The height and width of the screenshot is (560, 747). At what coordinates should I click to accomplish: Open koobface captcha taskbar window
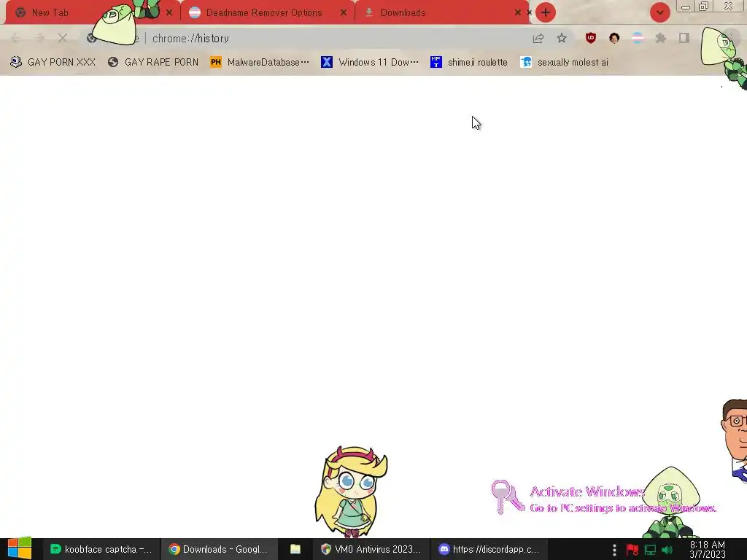coord(101,549)
